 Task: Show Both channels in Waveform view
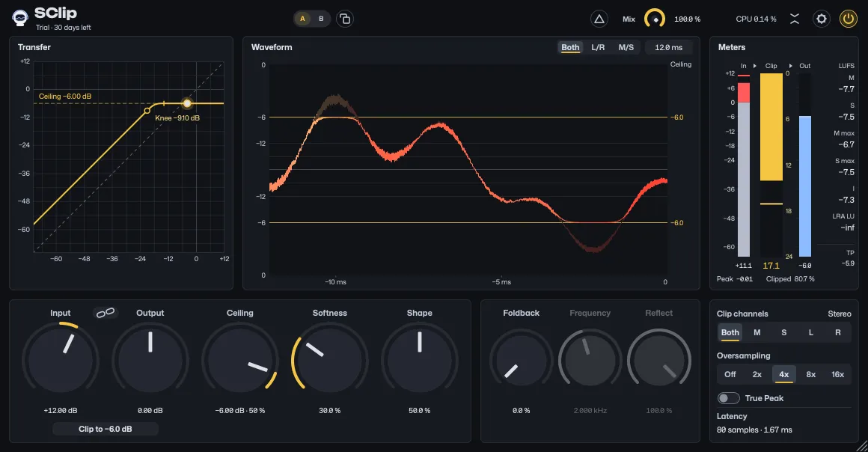[570, 48]
